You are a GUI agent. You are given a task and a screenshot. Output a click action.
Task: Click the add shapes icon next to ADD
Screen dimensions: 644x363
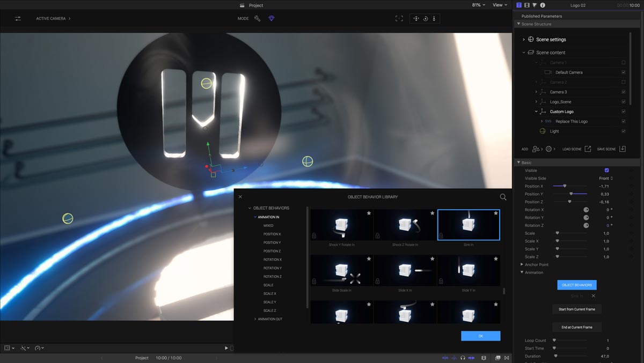[x=537, y=149]
